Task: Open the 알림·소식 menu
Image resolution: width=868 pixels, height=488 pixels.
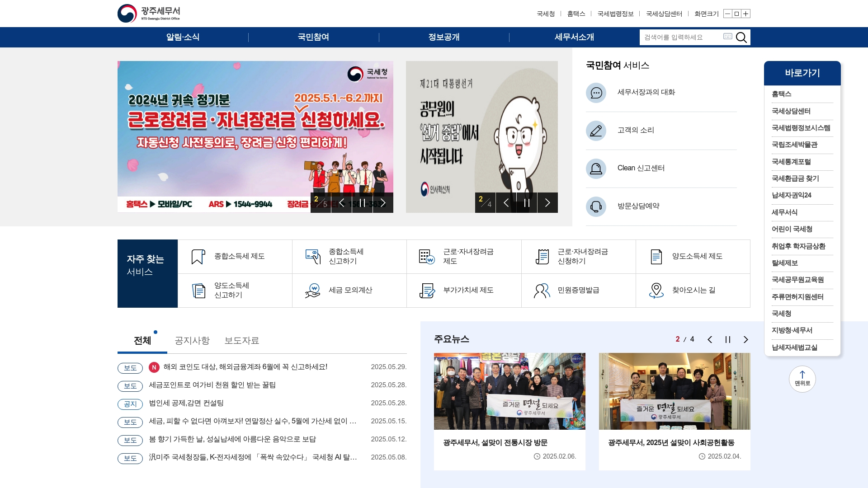Action: (183, 37)
